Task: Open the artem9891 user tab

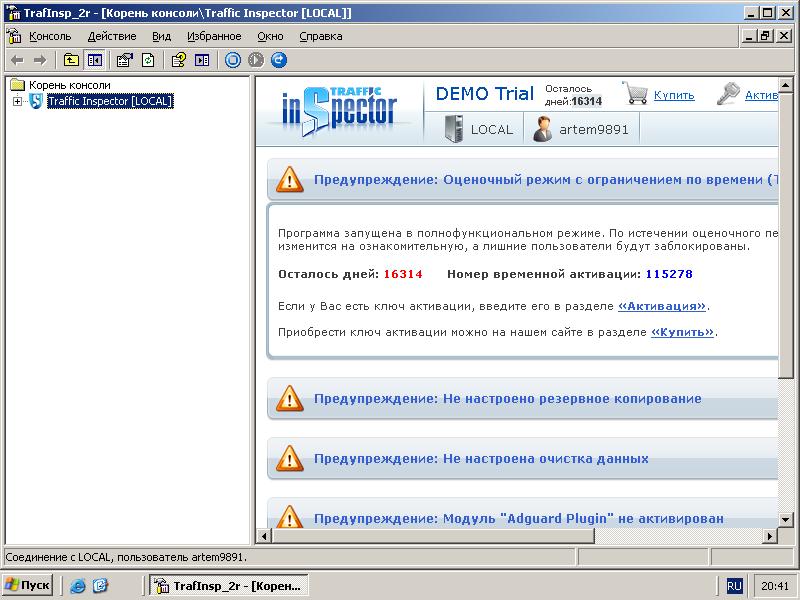Action: [582, 129]
